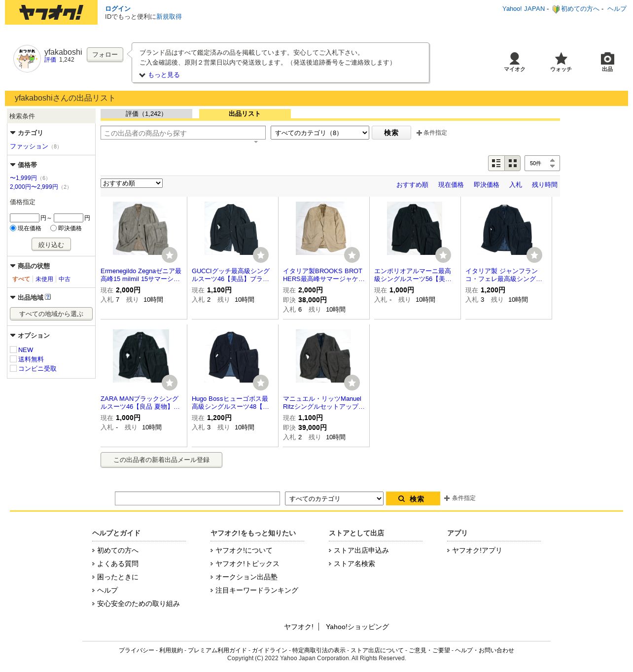
Task: Click the 出品 camera icon
Action: (607, 59)
